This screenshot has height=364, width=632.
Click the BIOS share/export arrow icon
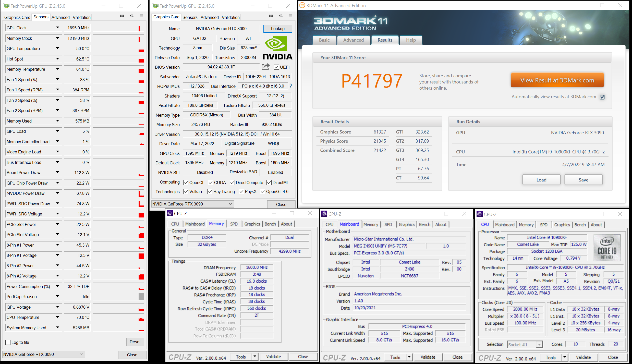pyautogui.click(x=266, y=67)
